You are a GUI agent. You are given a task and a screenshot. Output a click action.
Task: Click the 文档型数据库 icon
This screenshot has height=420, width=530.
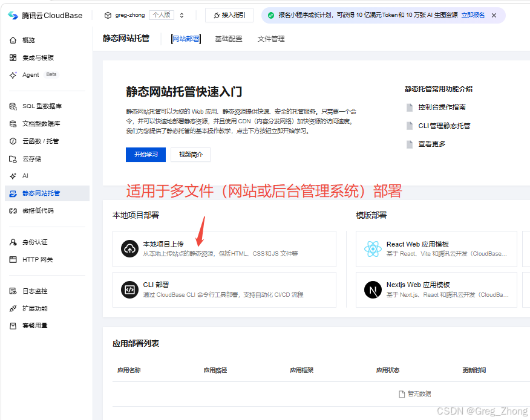pos(13,124)
